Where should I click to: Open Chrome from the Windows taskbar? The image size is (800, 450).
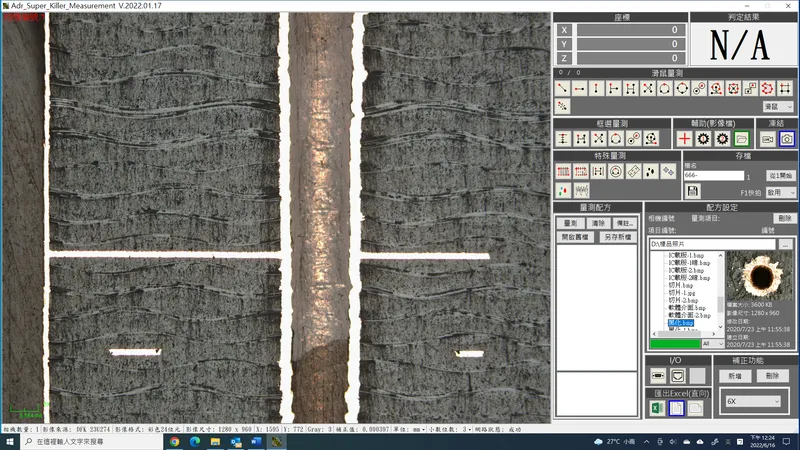(174, 441)
